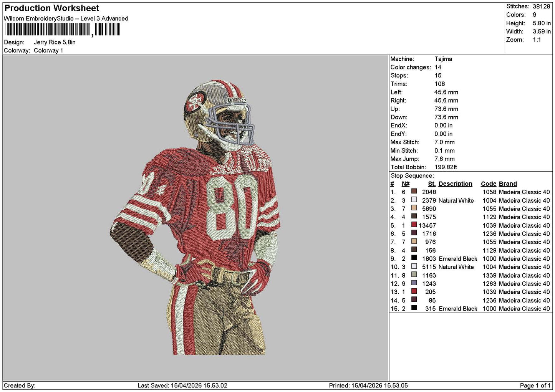Click stitch count 205 in stop row 13

[x=431, y=292]
